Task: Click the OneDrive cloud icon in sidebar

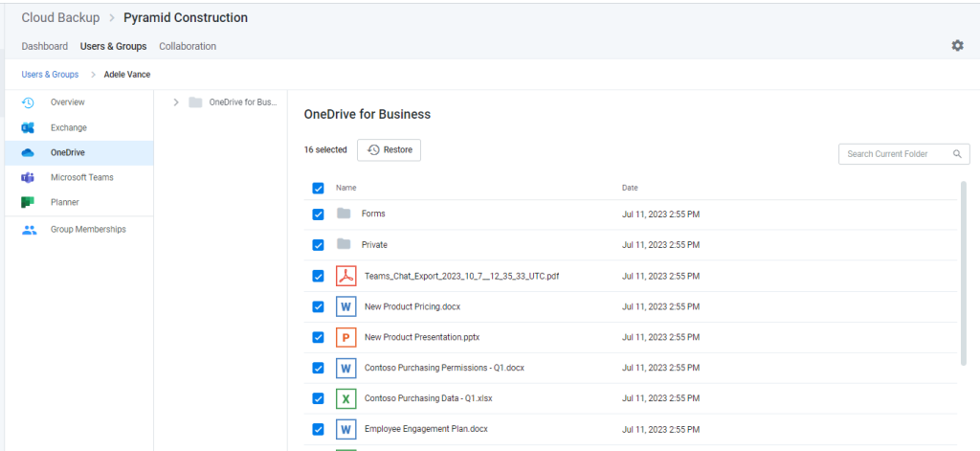Action: click(28, 152)
